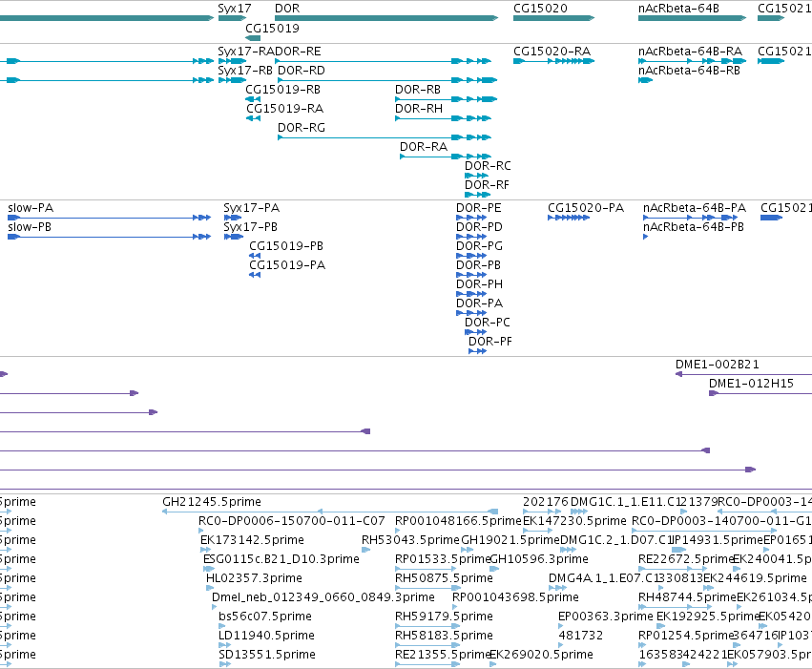Image resolution: width=812 pixels, height=669 pixels.
Task: Click EST EP00363.3prime
Action: [x=605, y=617]
